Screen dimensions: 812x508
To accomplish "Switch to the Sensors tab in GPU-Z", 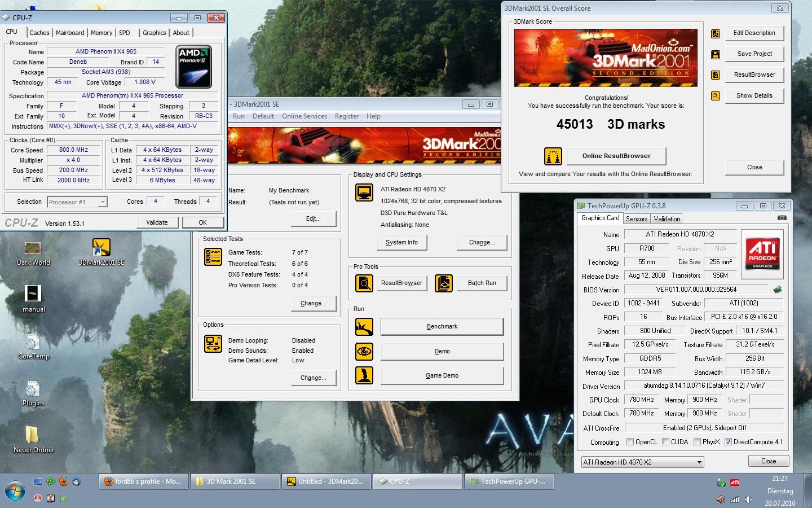I will (x=637, y=219).
